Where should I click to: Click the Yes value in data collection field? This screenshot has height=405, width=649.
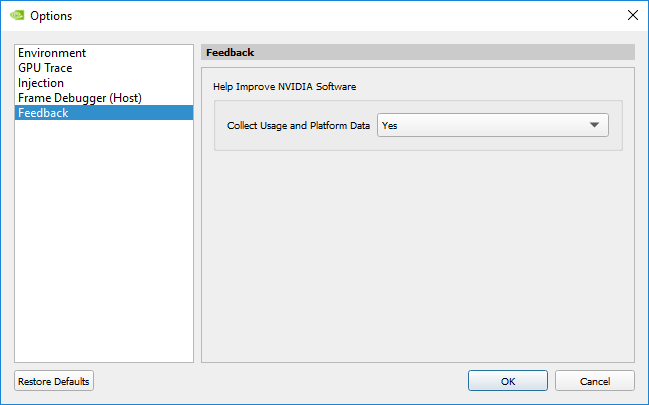391,126
